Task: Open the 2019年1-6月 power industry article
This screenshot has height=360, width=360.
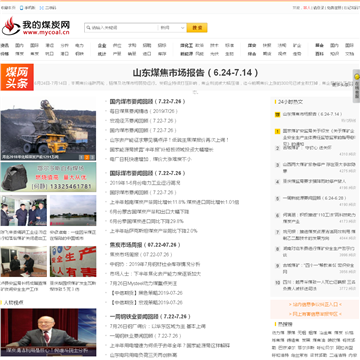Action: pos(145,183)
